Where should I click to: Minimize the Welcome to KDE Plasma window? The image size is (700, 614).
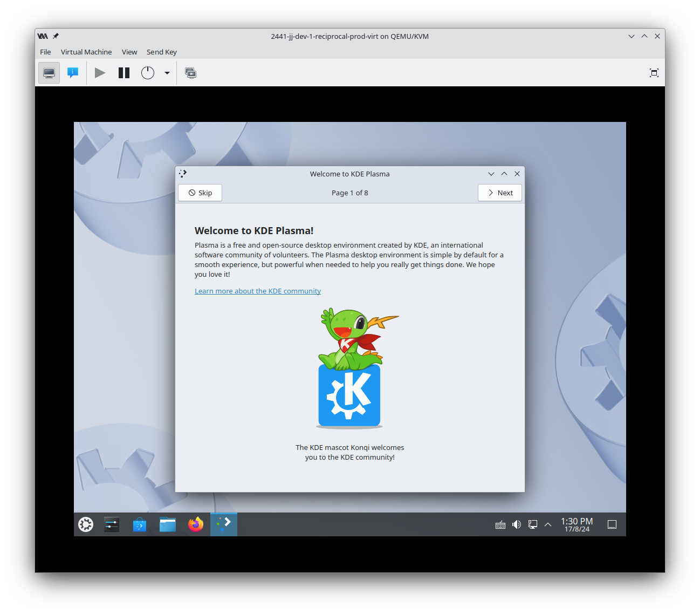491,174
